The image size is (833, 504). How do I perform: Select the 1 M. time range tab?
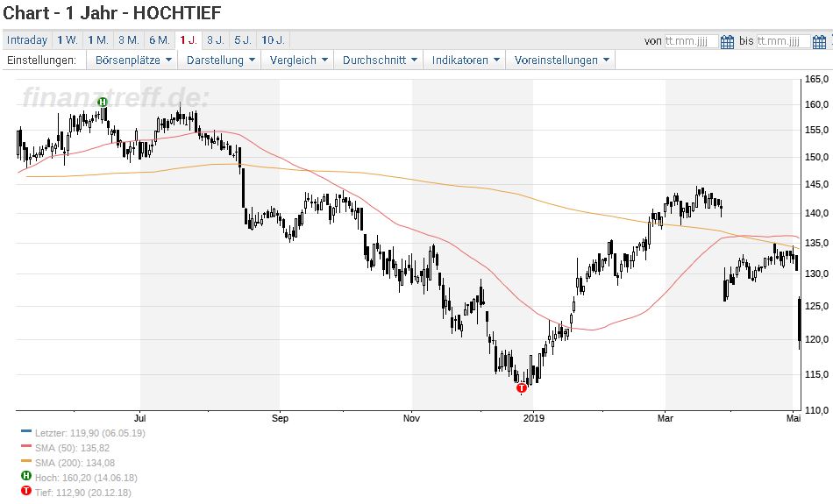point(97,39)
